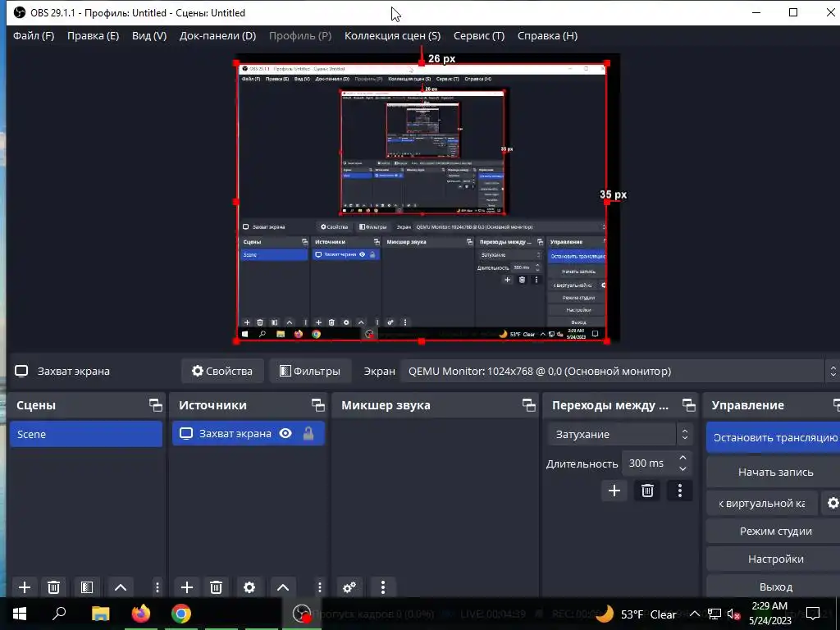Open the Сервис (T) menu
The image size is (840, 630).
[x=479, y=36]
